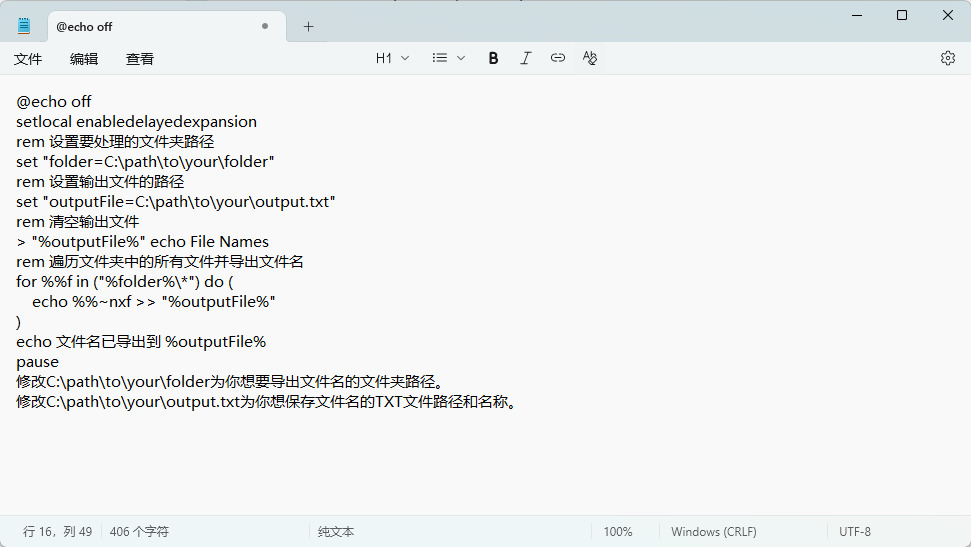Open the 查看 (View) menu
The width and height of the screenshot is (971, 547).
click(x=139, y=59)
